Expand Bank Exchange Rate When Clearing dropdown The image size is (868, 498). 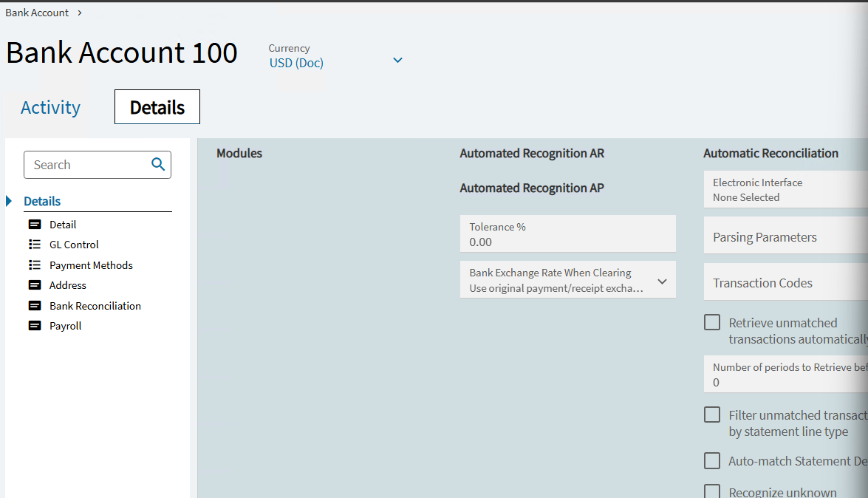coord(662,282)
